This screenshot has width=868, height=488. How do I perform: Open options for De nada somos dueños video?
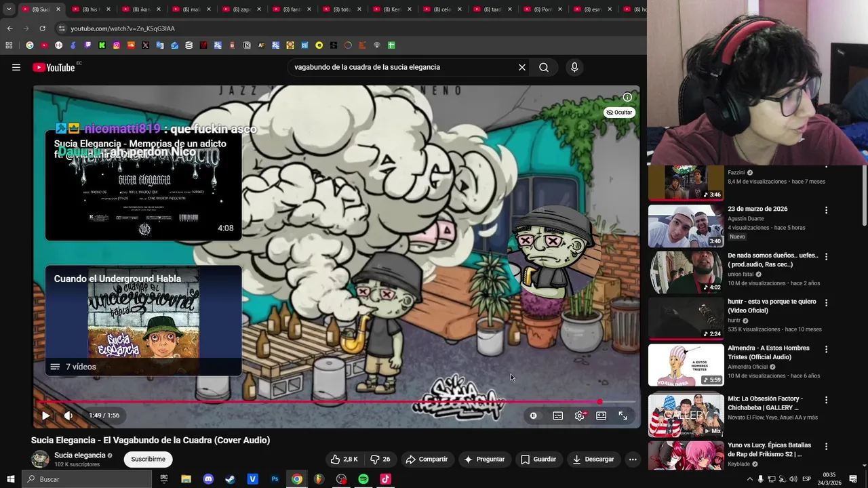tap(826, 256)
